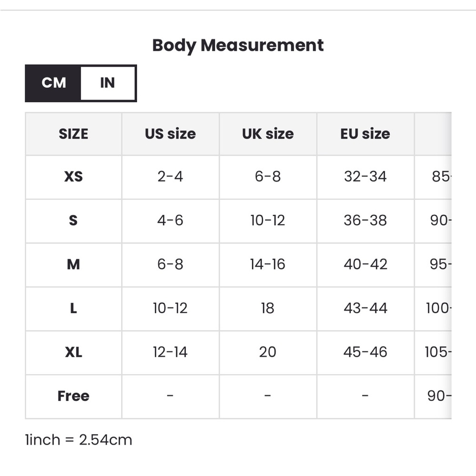Click the 14-16 UK size cell
This screenshot has width=476, height=476.
[268, 265]
